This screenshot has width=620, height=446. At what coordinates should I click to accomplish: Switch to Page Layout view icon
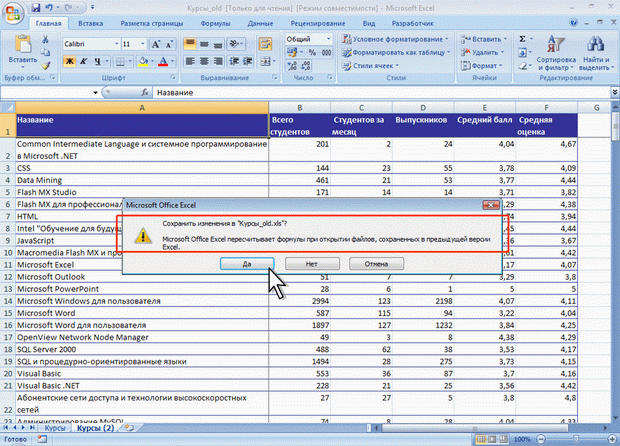tap(492, 439)
